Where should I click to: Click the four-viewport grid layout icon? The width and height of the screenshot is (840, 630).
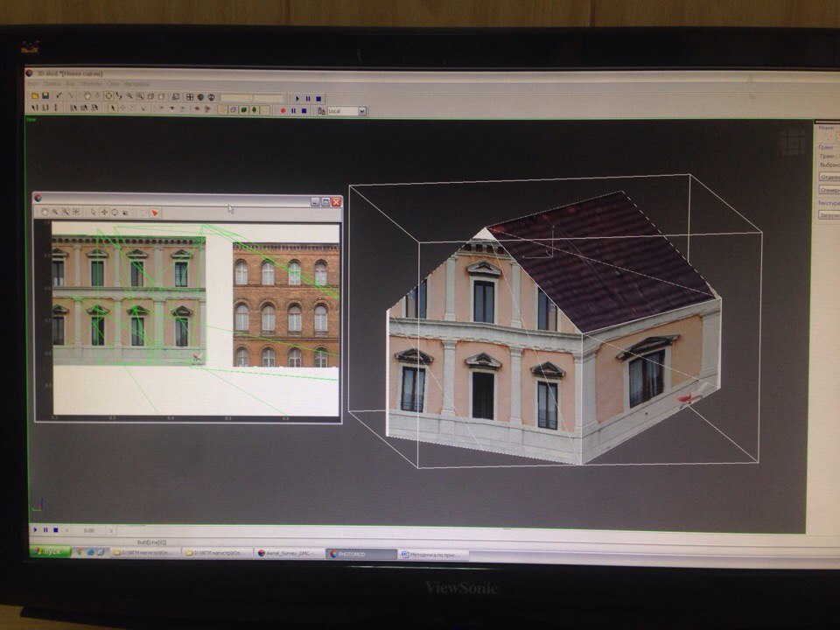tap(190, 97)
